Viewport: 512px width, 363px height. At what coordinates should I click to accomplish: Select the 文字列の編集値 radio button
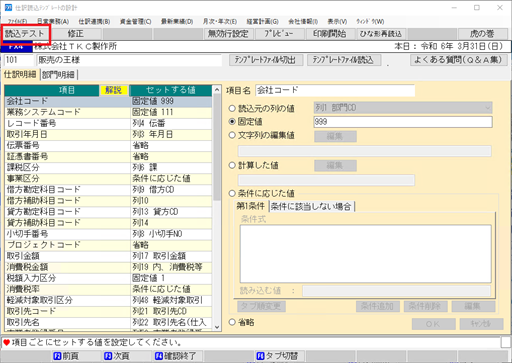point(232,135)
